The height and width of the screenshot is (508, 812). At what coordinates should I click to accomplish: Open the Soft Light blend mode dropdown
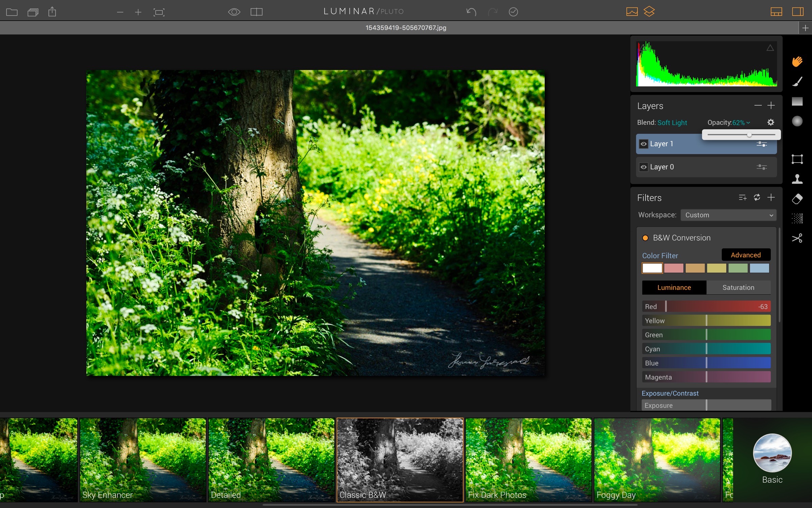pyautogui.click(x=672, y=123)
